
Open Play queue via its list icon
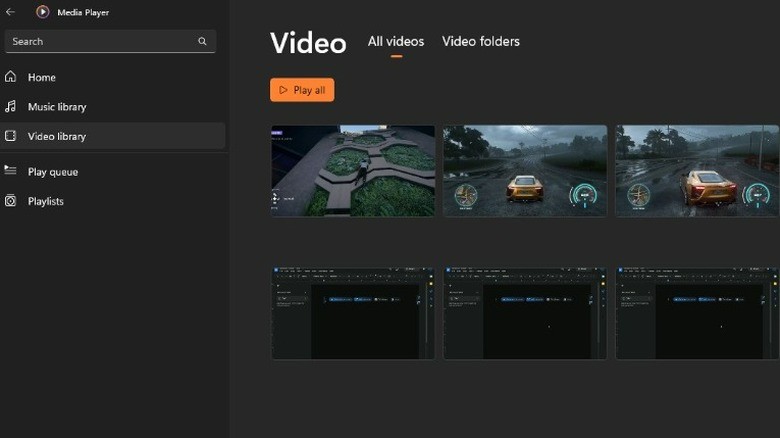click(11, 171)
